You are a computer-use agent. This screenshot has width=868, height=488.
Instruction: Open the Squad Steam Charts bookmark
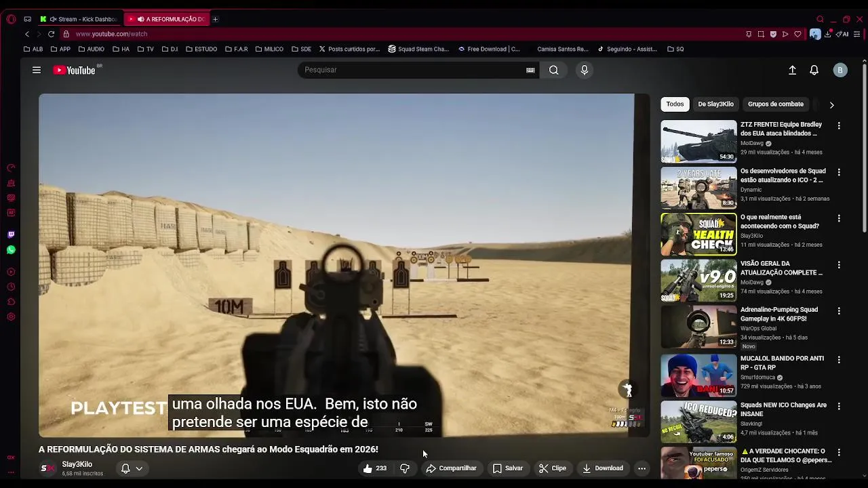[418, 49]
